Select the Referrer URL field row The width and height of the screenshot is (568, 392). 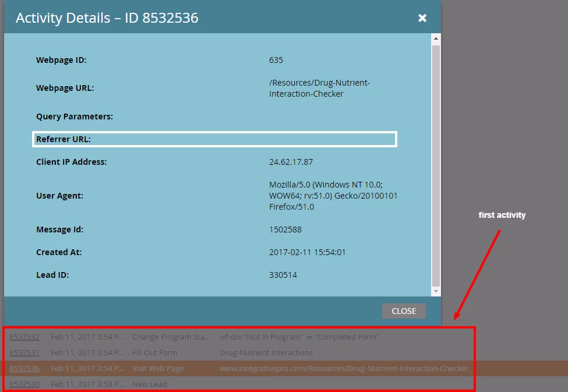pos(214,139)
